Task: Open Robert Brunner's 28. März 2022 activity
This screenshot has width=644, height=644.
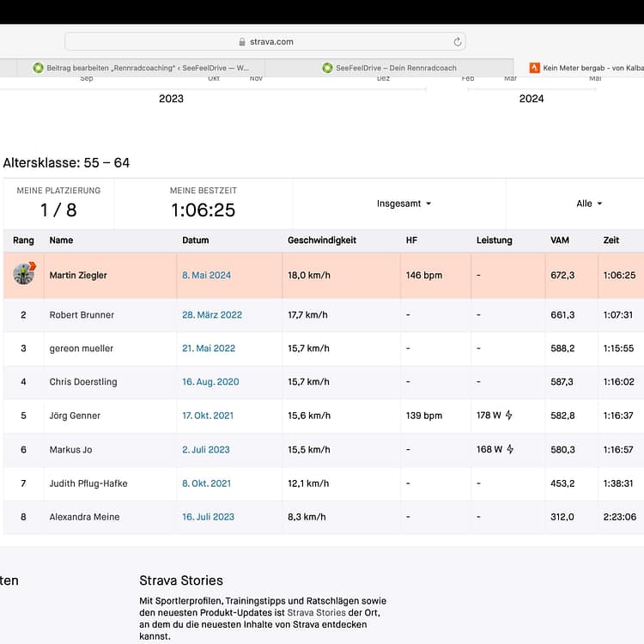Action: click(211, 315)
